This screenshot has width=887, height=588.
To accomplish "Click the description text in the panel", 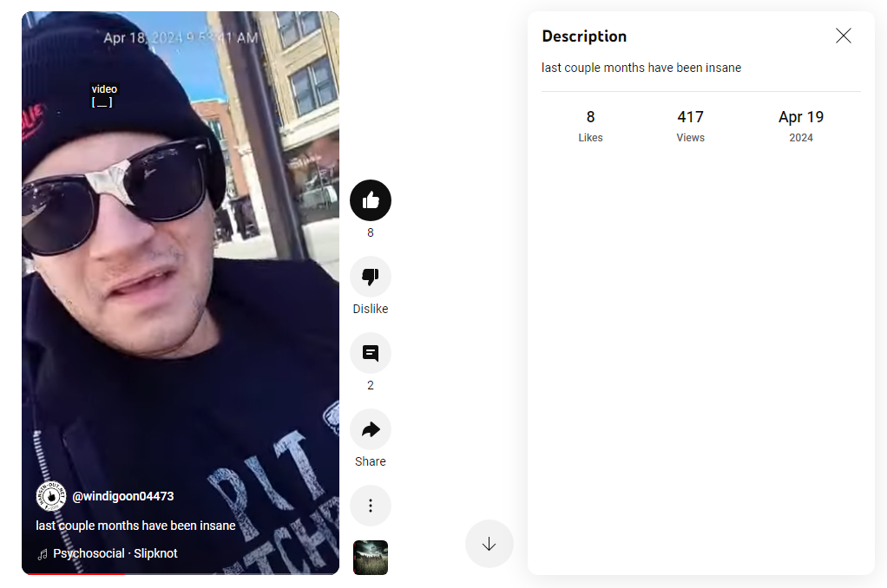I will coord(641,68).
